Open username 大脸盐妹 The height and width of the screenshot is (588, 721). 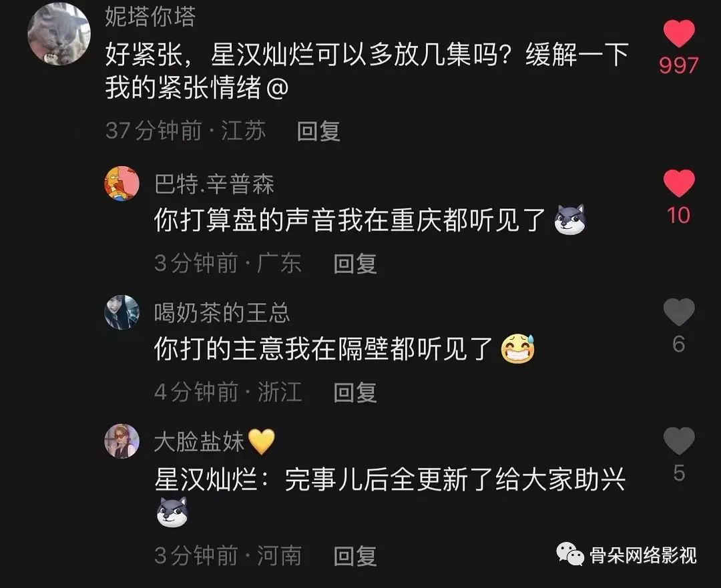[x=199, y=441]
